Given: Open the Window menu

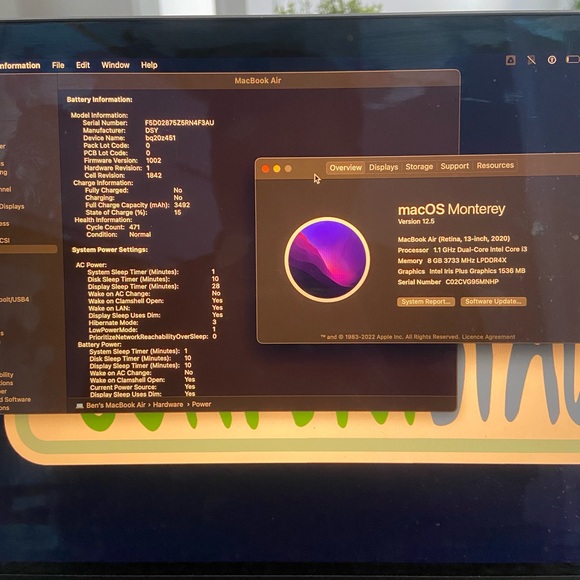Looking at the screenshot, I should [x=115, y=65].
